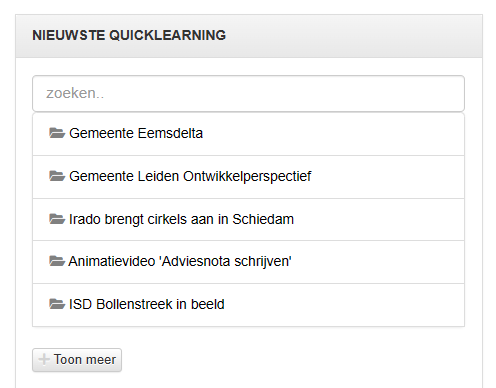Click folder icon beside ISD Bollenstreek
This screenshot has height=388, width=496.
[57, 304]
